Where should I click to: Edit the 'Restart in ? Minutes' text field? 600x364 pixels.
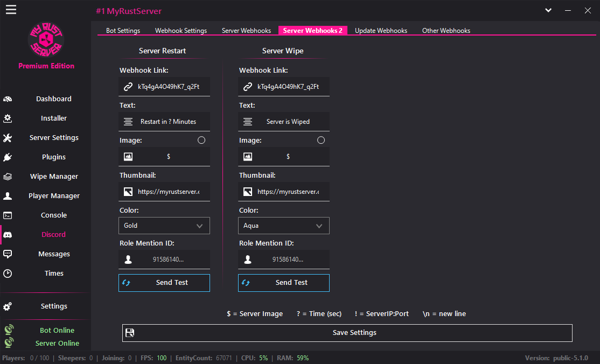coord(164,122)
